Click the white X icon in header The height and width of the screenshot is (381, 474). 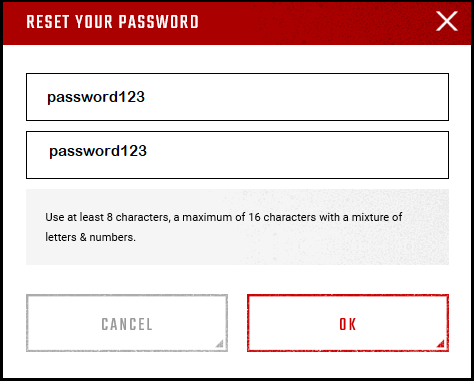pos(447,21)
